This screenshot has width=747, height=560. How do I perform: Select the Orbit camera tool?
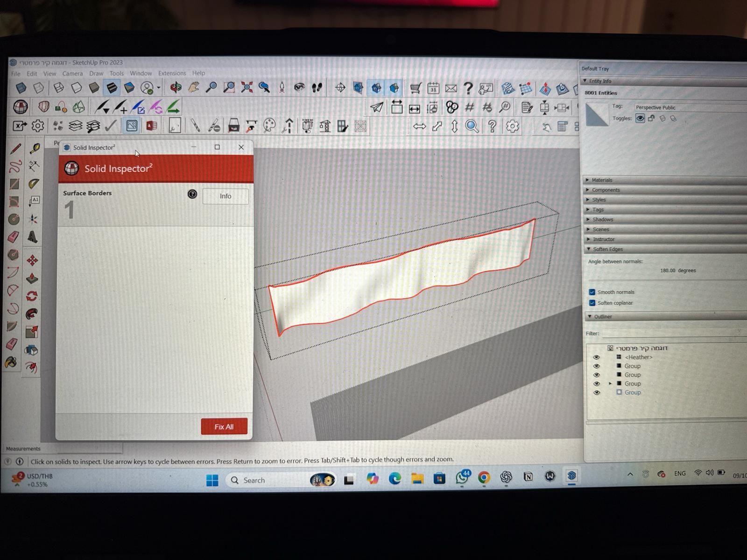point(176,87)
